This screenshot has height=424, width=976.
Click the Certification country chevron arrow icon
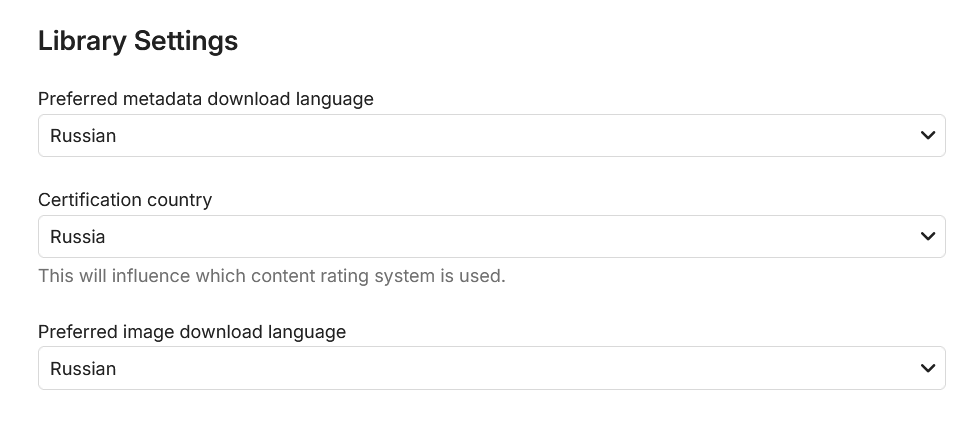927,237
